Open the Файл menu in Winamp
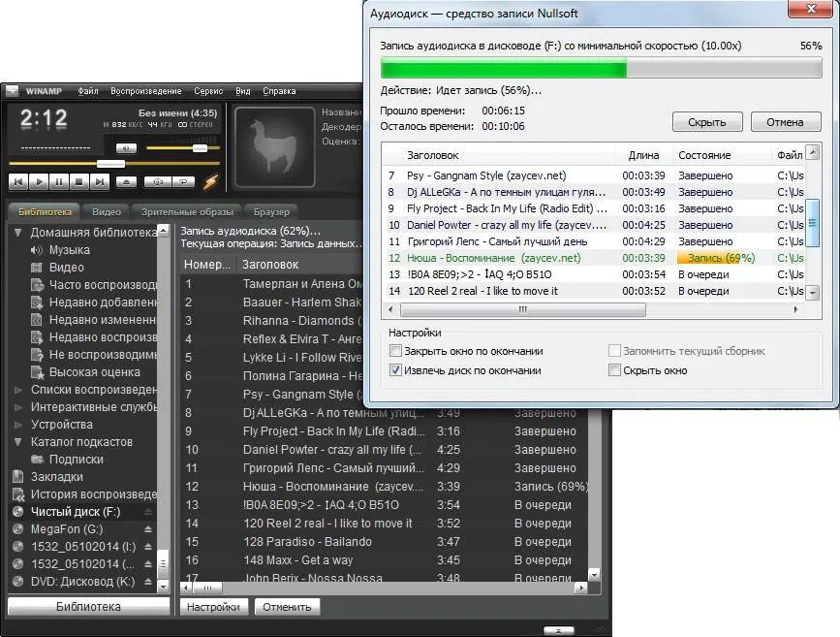Screen dimensions: 840x637 88,90
